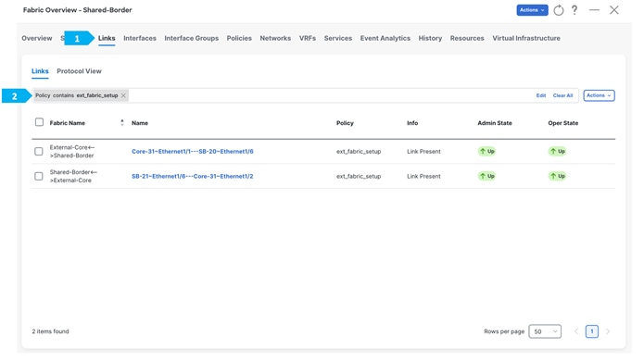Click the Oper State Up badge in SB-21 row
Screen dimensions: 644x361
(x=557, y=176)
